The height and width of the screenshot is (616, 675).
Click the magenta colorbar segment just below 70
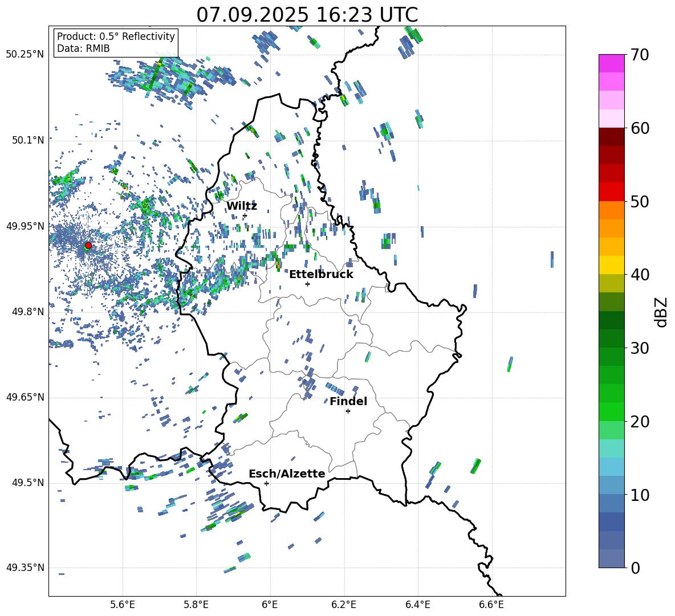[x=611, y=63]
